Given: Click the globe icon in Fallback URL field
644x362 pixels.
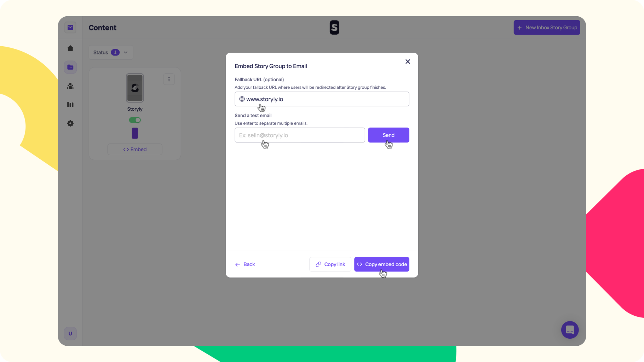Looking at the screenshot, I should pos(242,99).
